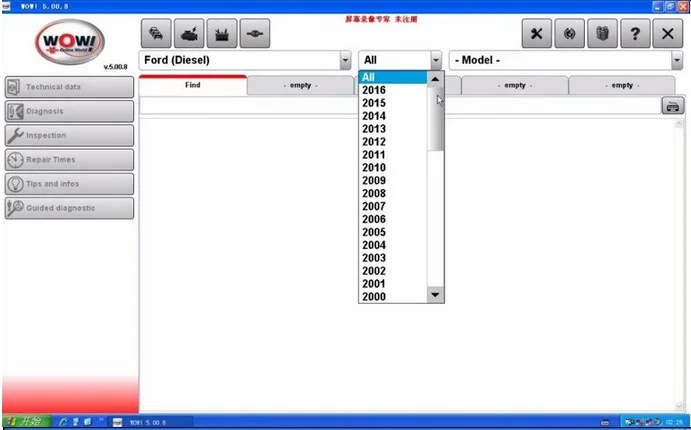Viewport: 691px width, 430px height.
Task: Click the cars vehicle selection toolbar icon
Action: 156,33
